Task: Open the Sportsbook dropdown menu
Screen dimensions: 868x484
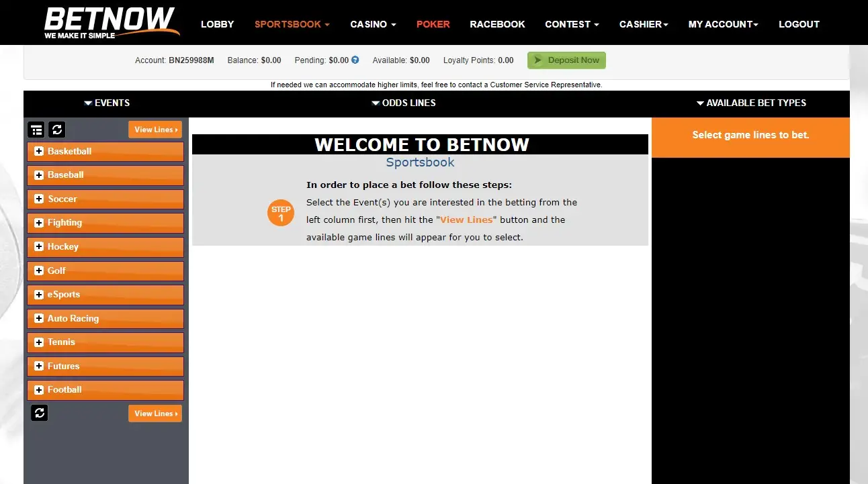Action: point(292,24)
